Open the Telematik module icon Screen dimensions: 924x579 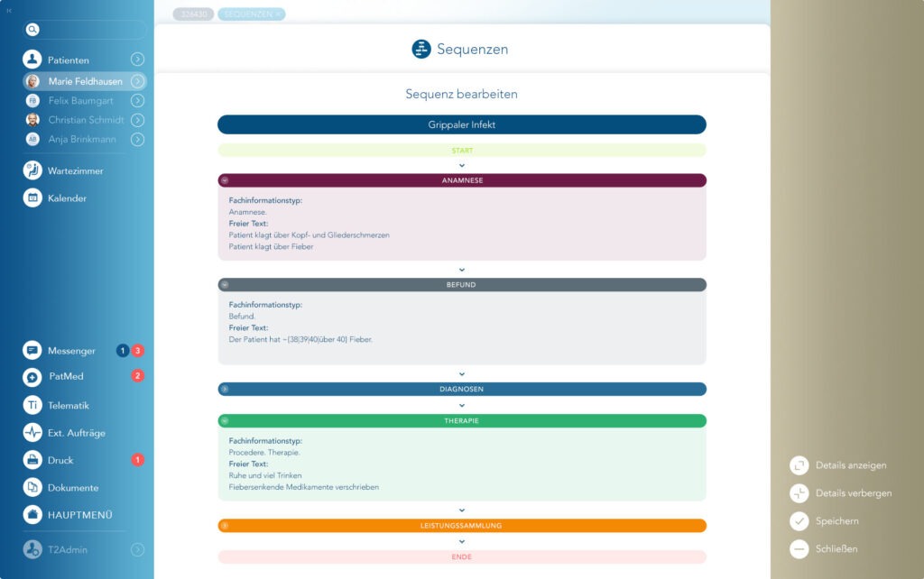32,405
